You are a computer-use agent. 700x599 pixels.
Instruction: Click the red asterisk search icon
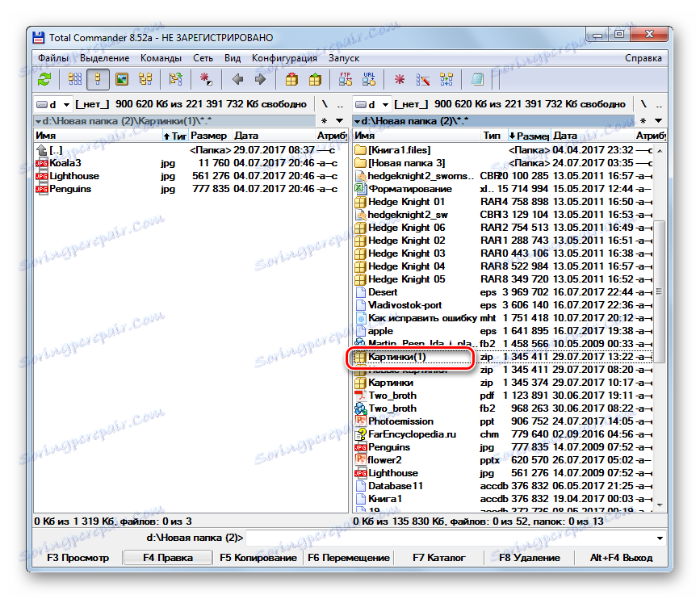pyautogui.click(x=399, y=80)
